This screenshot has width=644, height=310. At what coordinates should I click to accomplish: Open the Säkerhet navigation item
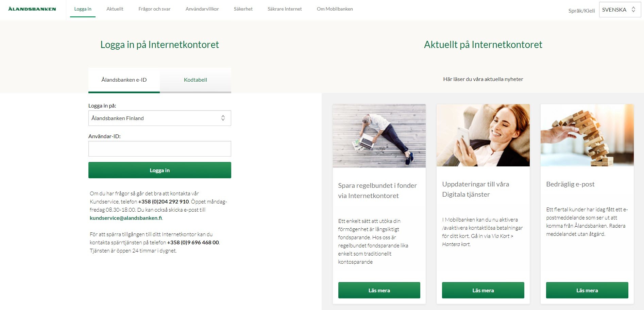(x=243, y=9)
